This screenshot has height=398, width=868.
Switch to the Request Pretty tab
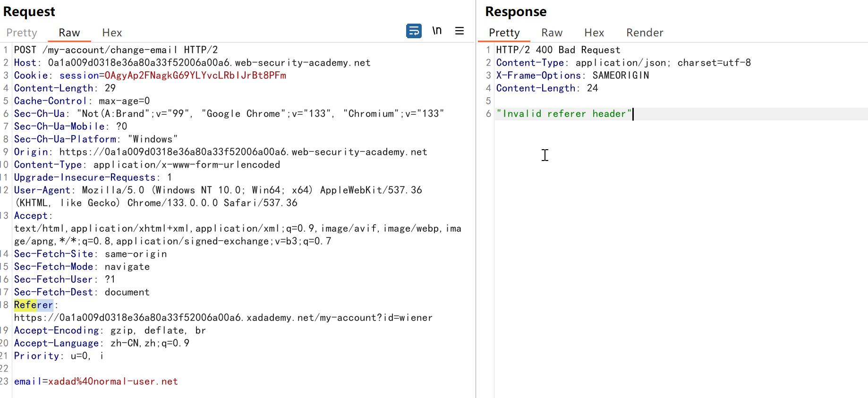[x=22, y=33]
